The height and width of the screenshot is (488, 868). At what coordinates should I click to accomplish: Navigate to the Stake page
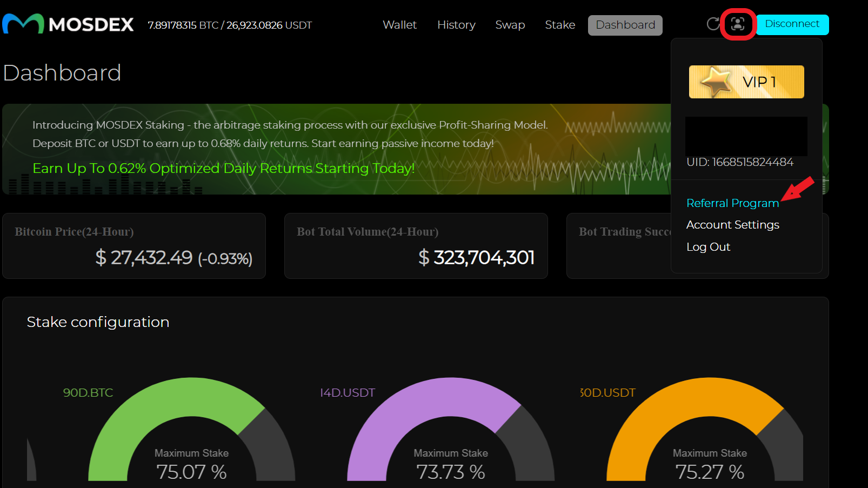(560, 25)
